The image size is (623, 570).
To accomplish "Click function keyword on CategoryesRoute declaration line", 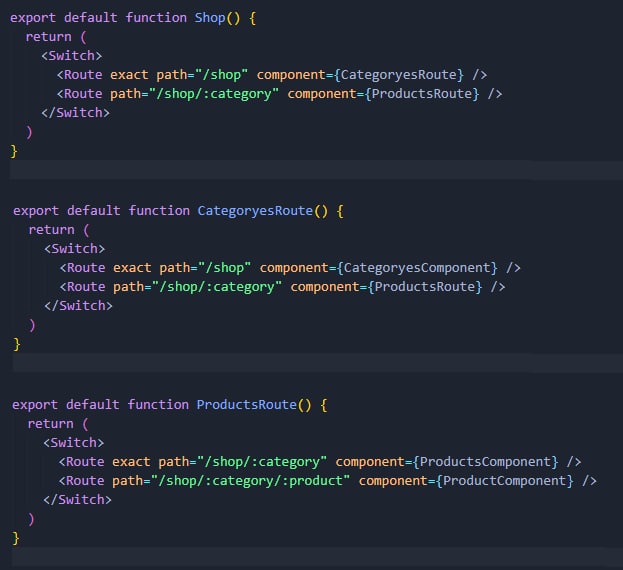I will 159,211.
